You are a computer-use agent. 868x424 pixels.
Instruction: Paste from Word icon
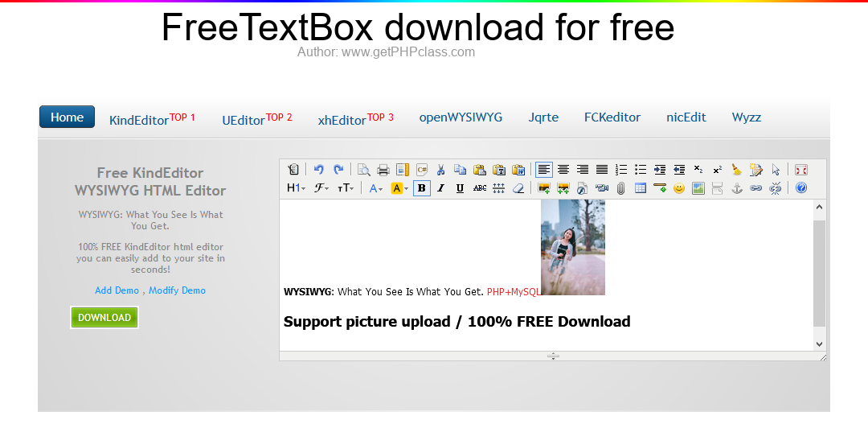point(518,170)
